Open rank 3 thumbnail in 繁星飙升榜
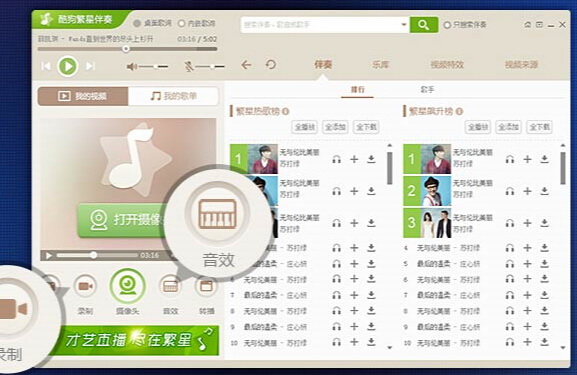Image resolution: width=577 pixels, height=375 pixels. (436, 223)
